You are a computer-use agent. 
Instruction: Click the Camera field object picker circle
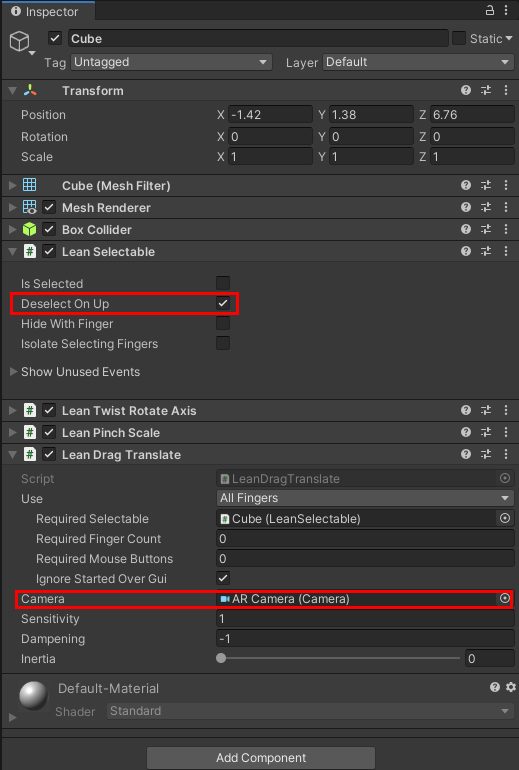tap(505, 598)
